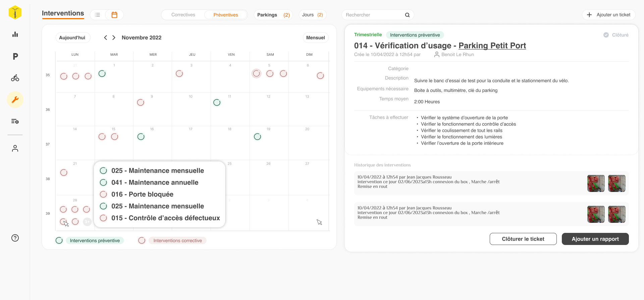Open the user profile sidebar icon
644x300 pixels.
(15, 148)
